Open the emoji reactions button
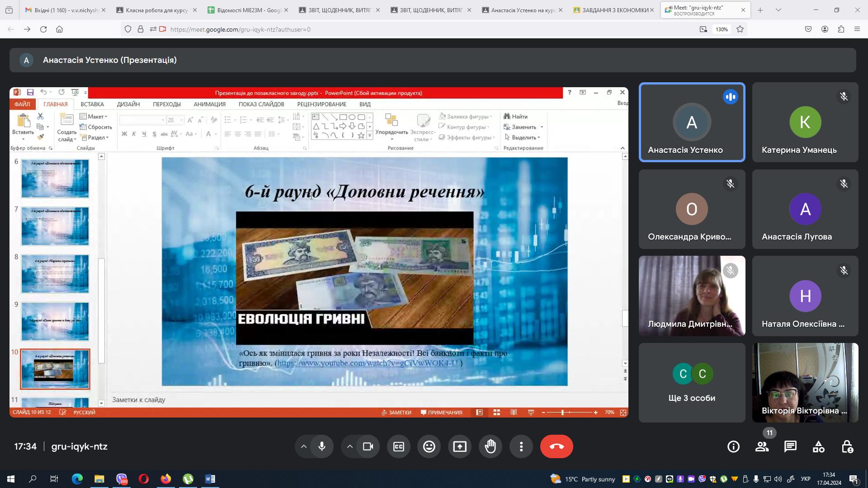Screen dimensions: 868x488 pos(429,446)
